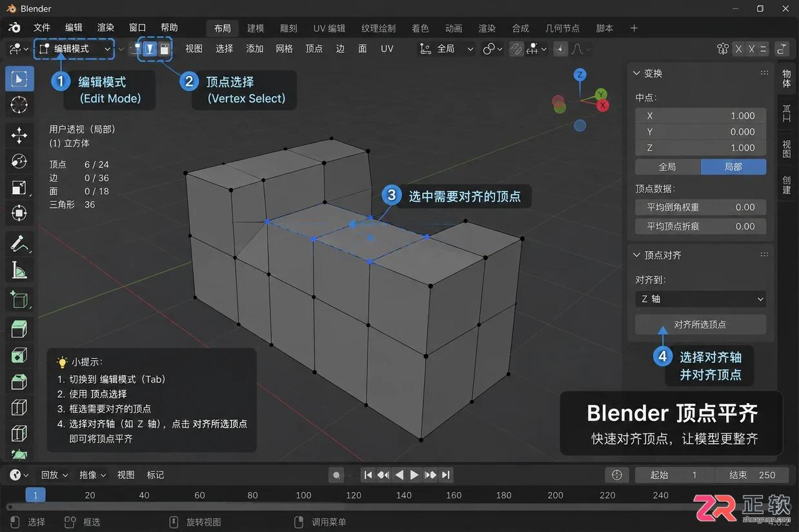Click the 对齐所选顶点 button
This screenshot has height=532, width=799.
click(701, 324)
